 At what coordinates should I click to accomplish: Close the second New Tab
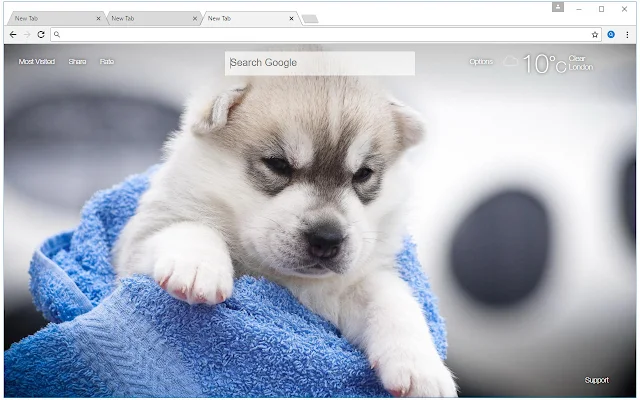point(195,18)
